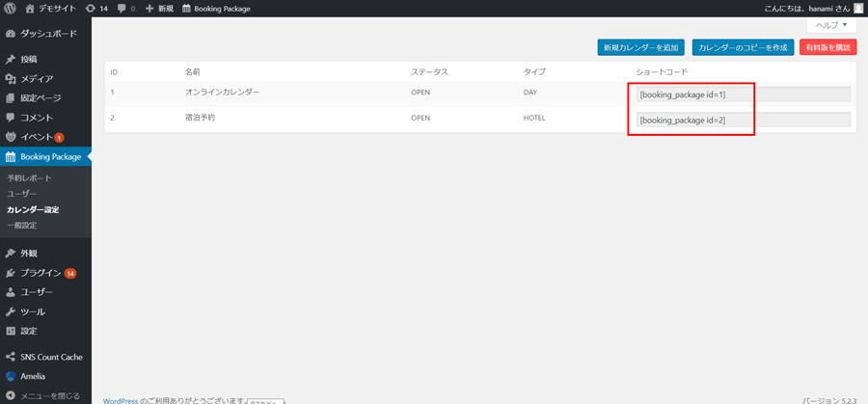The width and height of the screenshot is (868, 404).
Task: Click the WordPress logo icon
Action: tap(10, 9)
